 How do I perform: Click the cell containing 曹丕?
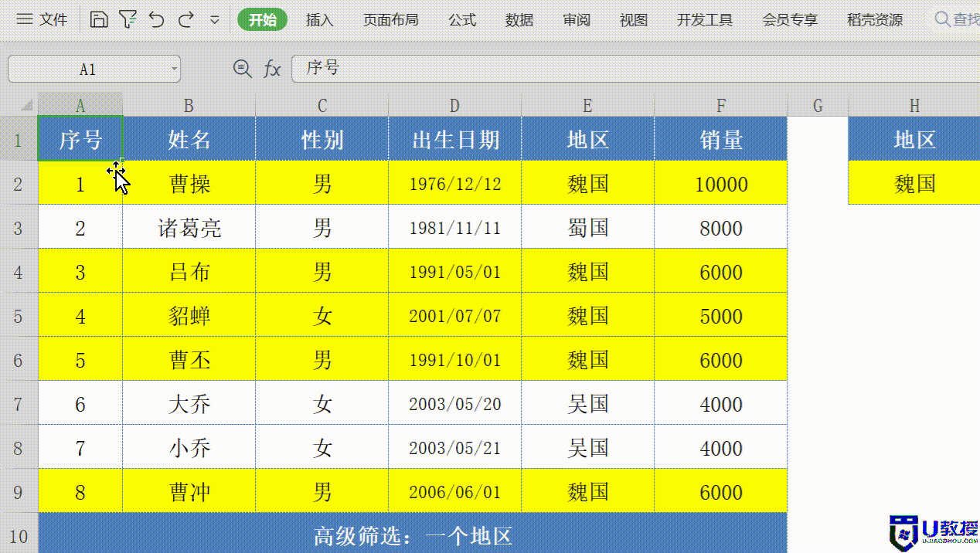tap(189, 359)
